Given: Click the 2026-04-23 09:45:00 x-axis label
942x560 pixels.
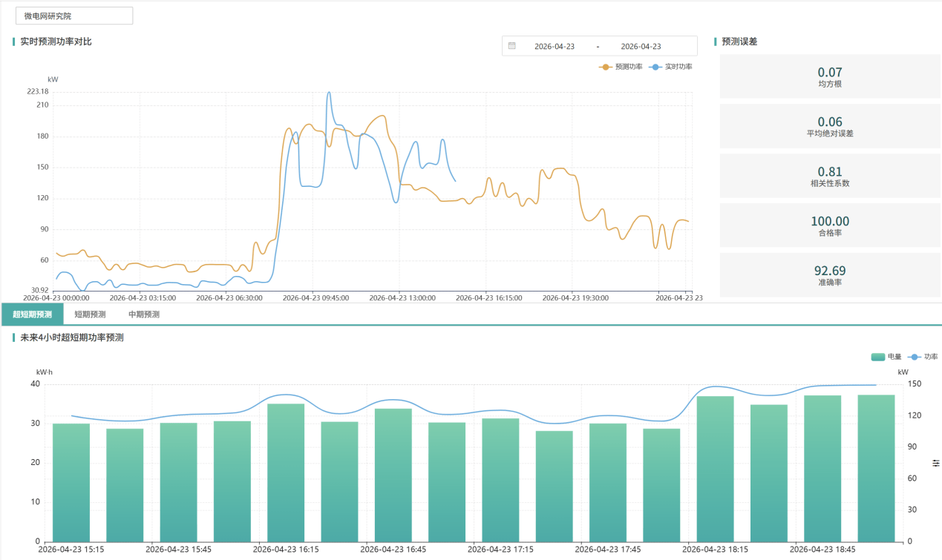Looking at the screenshot, I should [315, 297].
